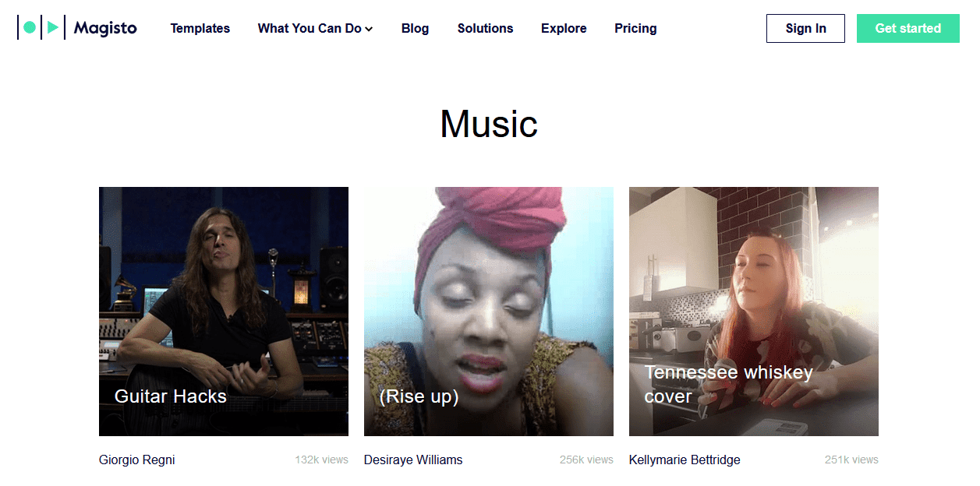Click the Music page heading
980x486 pixels.
tap(489, 124)
